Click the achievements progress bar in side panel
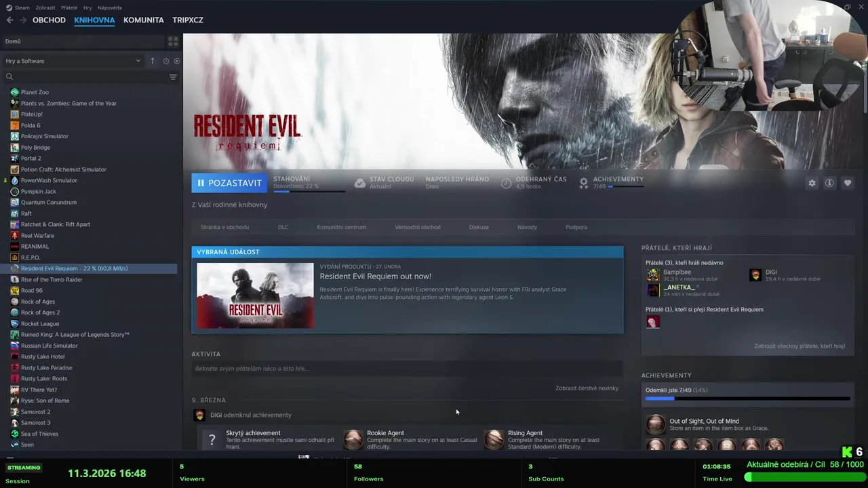The height and width of the screenshot is (488, 868). [747, 399]
